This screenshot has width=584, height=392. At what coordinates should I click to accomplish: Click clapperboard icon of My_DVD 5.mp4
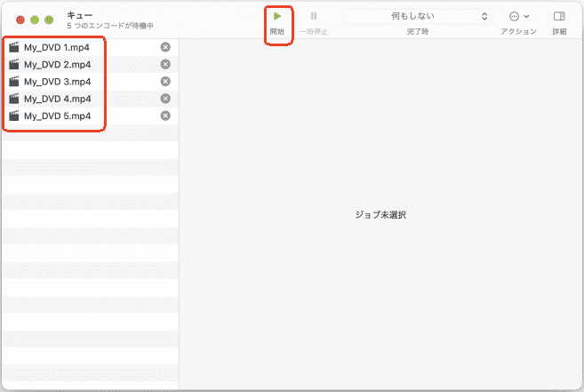(14, 116)
